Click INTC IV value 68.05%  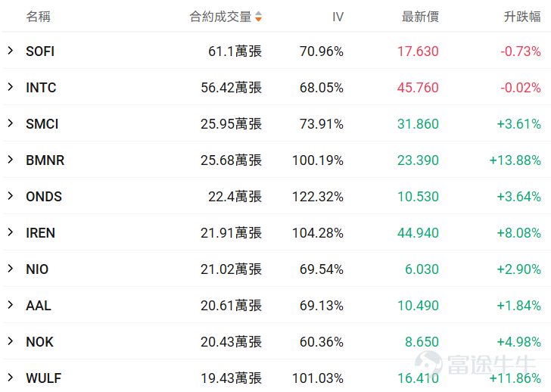click(x=322, y=88)
